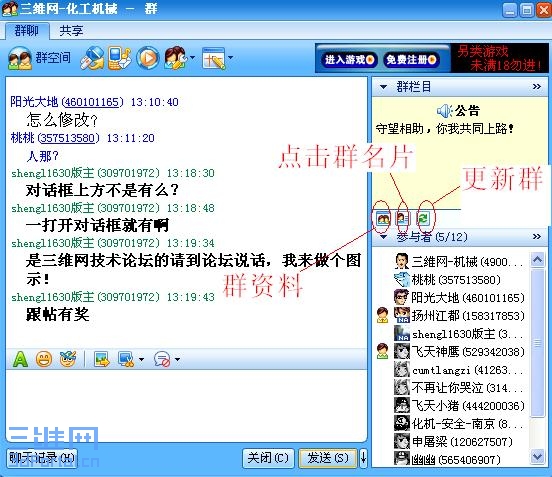Switch to the 群聊 tab
Screen dimensions: 552x477
(27, 30)
